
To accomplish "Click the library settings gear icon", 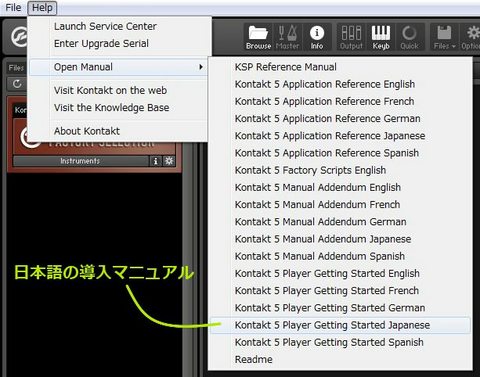I will [x=169, y=161].
